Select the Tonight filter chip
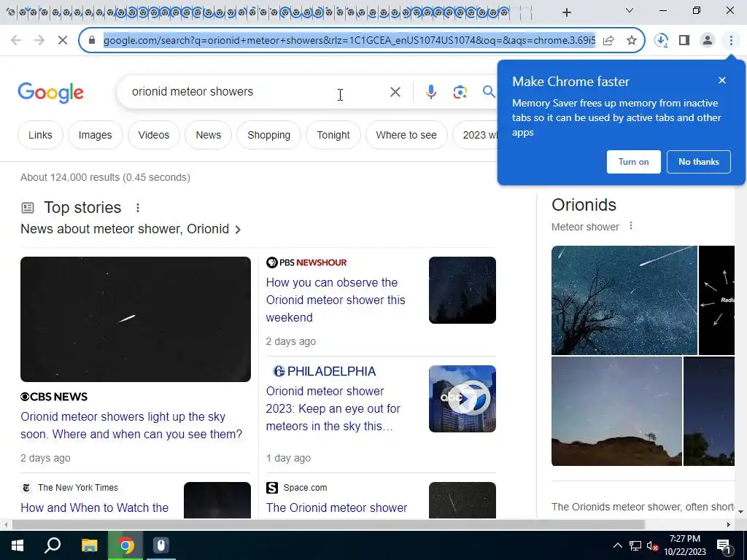 coord(333,135)
